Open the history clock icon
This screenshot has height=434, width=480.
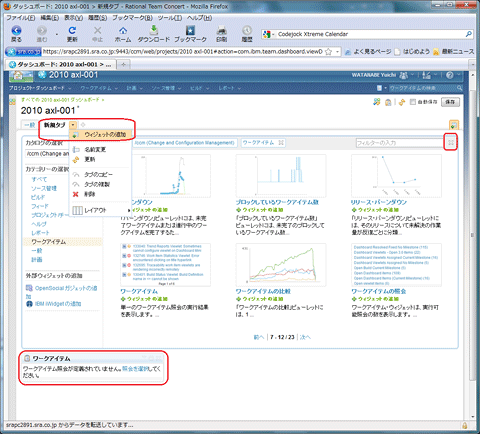(x=247, y=31)
